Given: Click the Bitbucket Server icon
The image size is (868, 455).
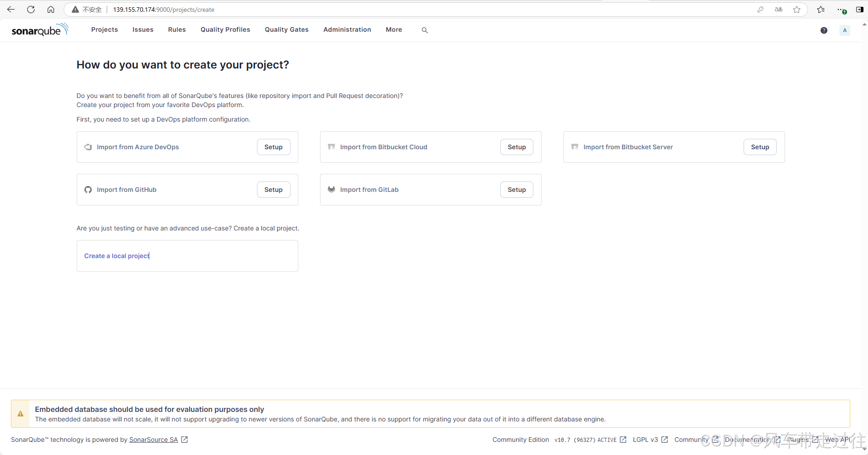Looking at the screenshot, I should [x=575, y=147].
